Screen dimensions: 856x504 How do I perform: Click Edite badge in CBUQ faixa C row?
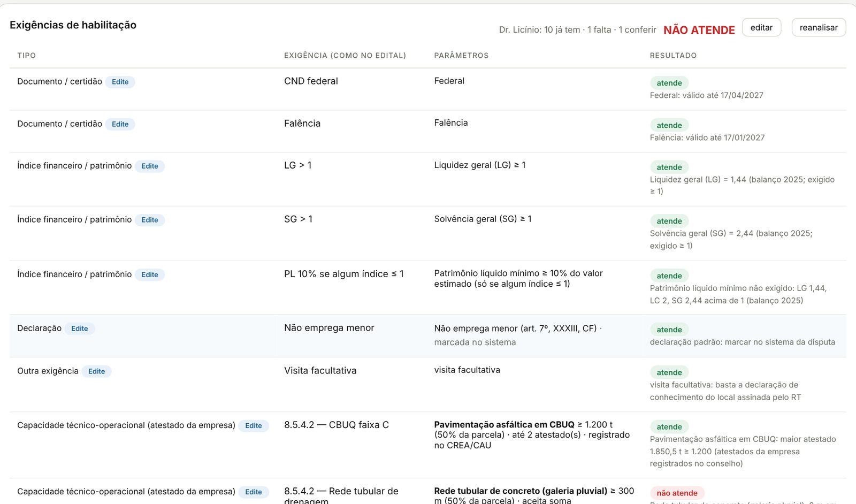tap(254, 426)
